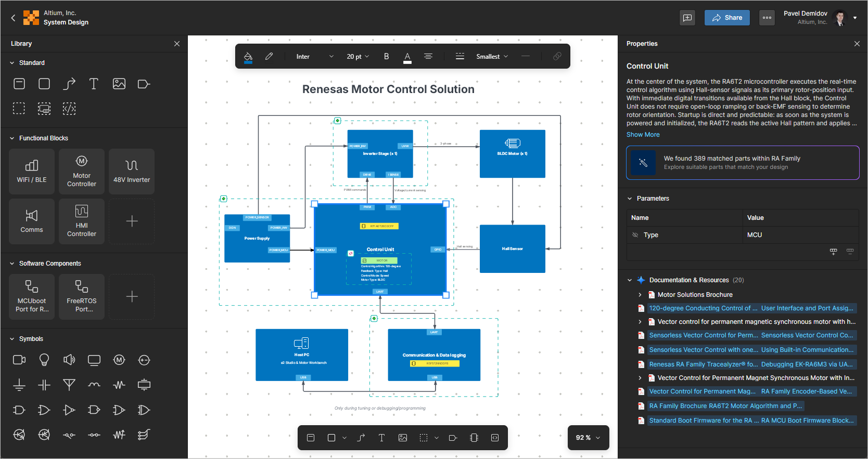Open the font family dropdown Inter
868x459 pixels.
tap(315, 56)
